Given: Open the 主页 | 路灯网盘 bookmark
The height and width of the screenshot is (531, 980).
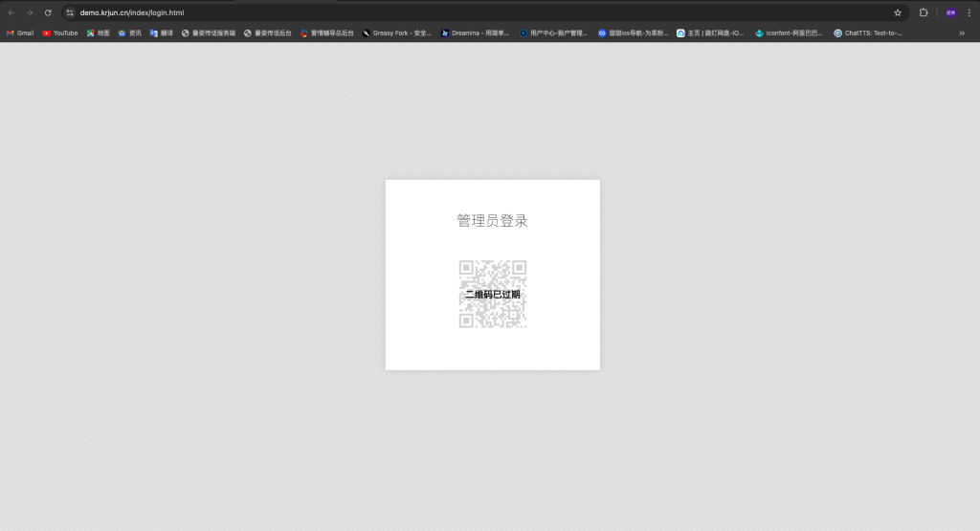Looking at the screenshot, I should [x=710, y=33].
